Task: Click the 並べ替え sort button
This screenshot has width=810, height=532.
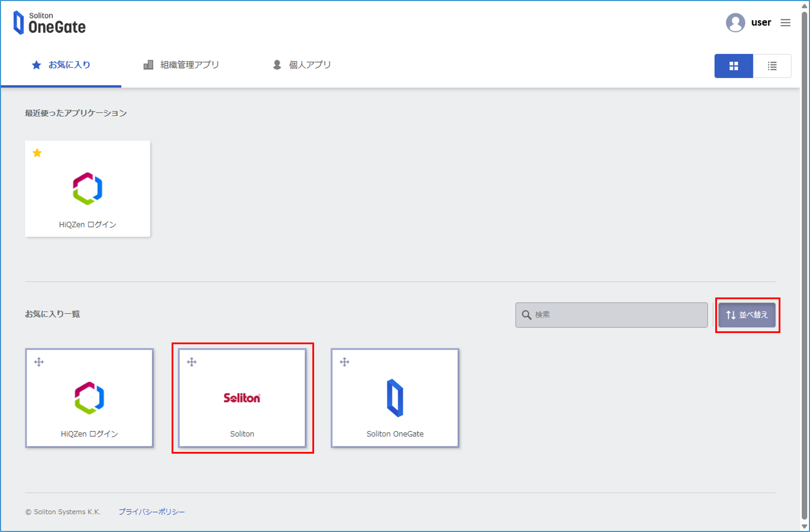Action: point(747,315)
